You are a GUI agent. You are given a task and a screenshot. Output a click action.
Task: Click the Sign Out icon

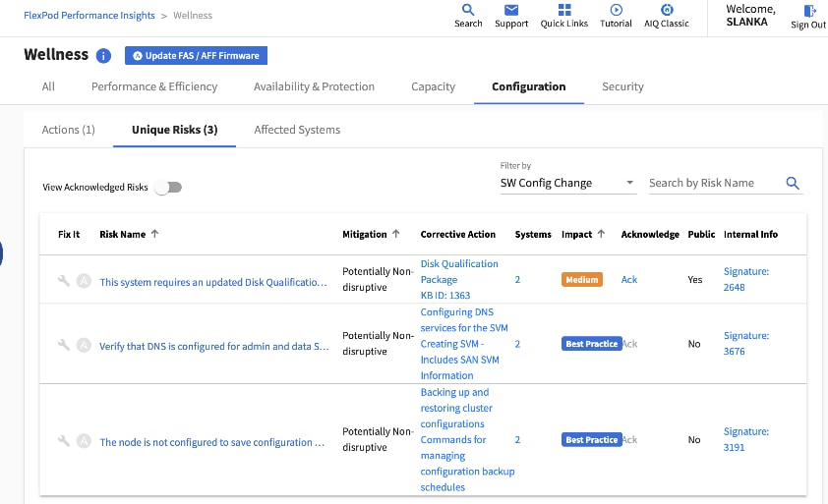809,11
